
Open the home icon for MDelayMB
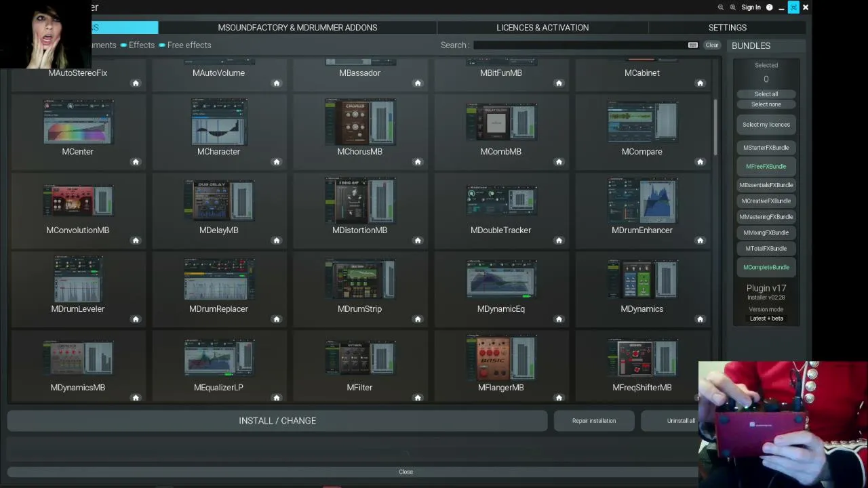tap(277, 241)
